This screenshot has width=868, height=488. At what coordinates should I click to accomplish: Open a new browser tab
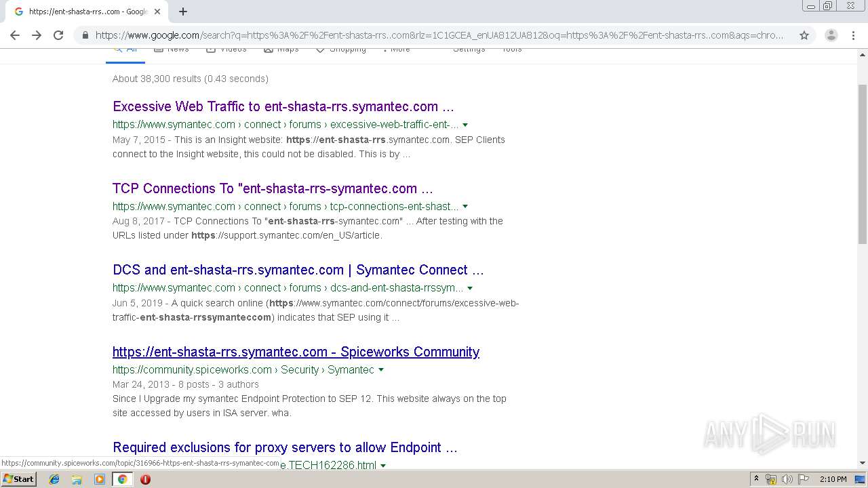pyautogui.click(x=182, y=12)
